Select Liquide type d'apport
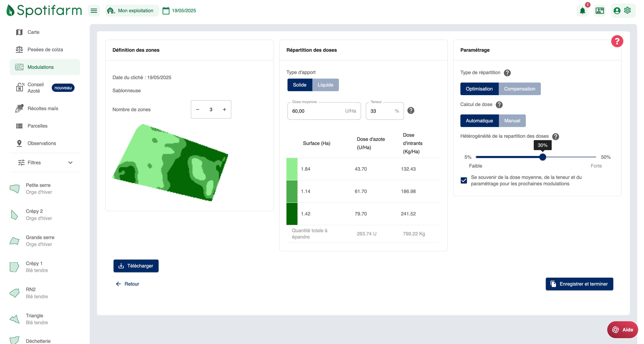Screen dimensions: 644x344 (x=325, y=85)
